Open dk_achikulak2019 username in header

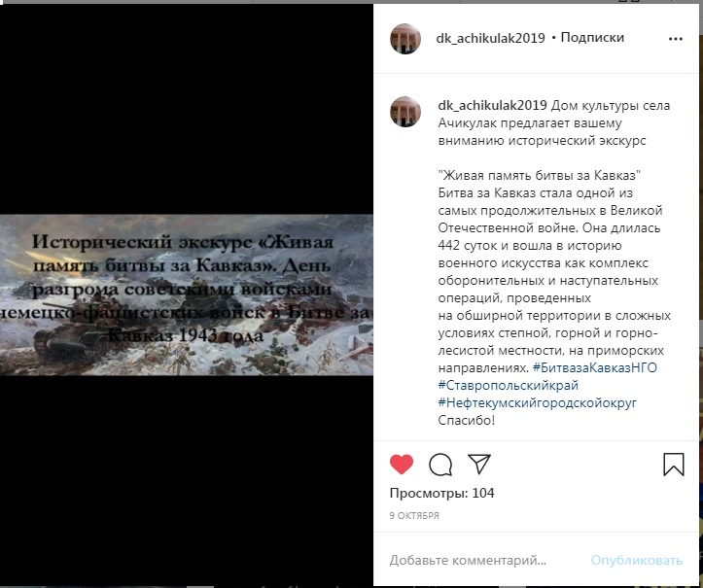coord(490,38)
